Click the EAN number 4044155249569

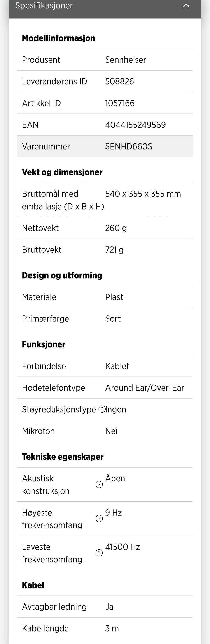pos(135,125)
